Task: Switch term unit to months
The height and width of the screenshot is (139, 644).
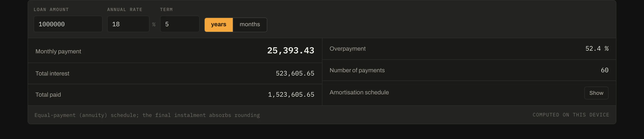Action: tap(250, 24)
